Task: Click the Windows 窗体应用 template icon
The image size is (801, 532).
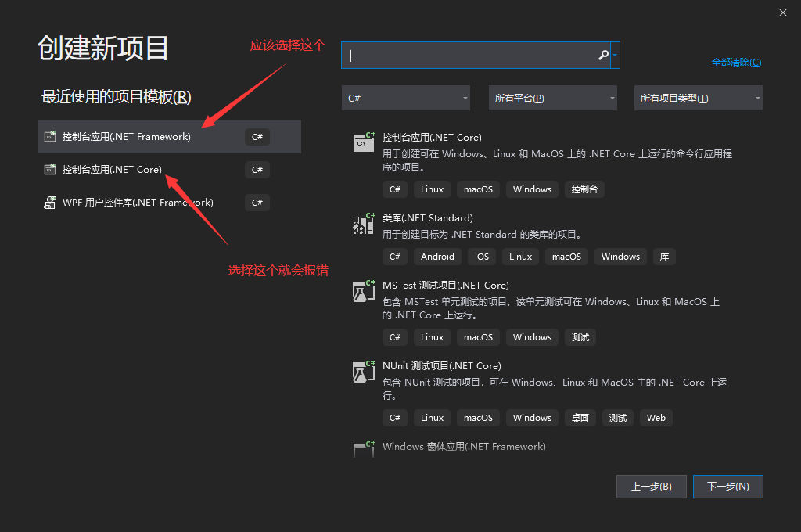Action: [364, 449]
